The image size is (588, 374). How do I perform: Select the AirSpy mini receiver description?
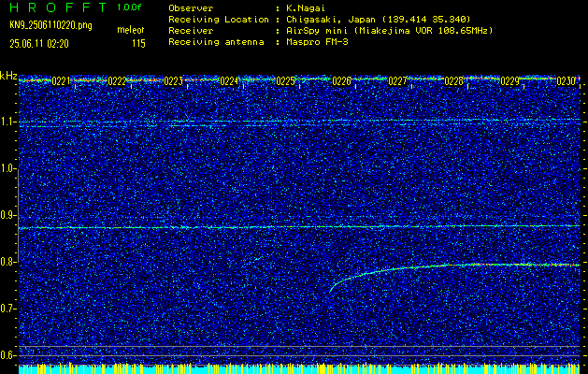(x=390, y=30)
